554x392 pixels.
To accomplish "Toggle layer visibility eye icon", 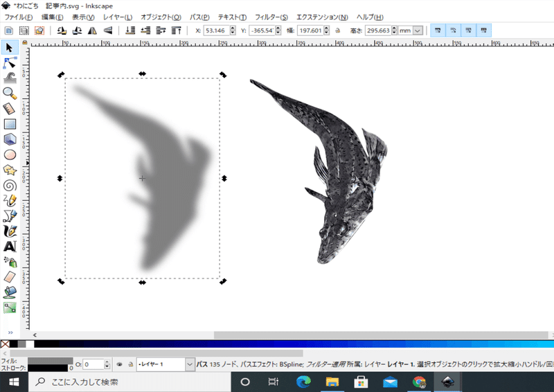I will 119,364.
